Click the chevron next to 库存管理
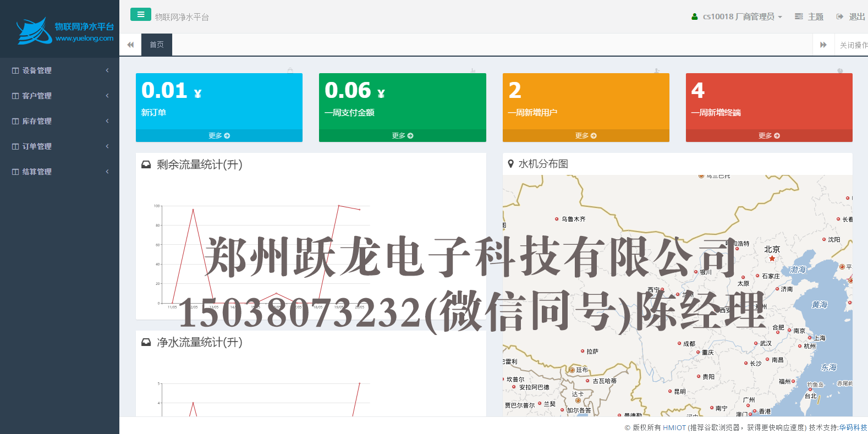 coord(107,121)
